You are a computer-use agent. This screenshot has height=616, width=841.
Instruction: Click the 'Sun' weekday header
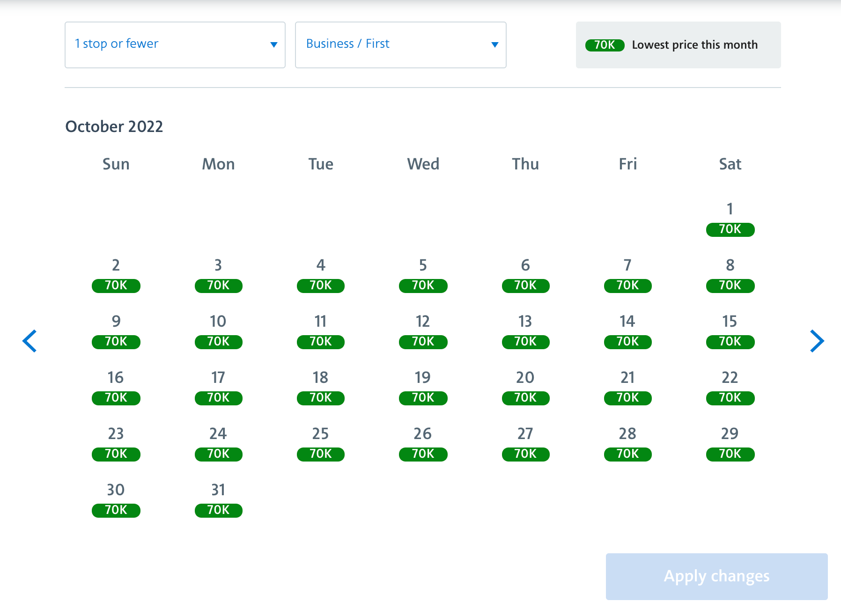[x=116, y=164]
